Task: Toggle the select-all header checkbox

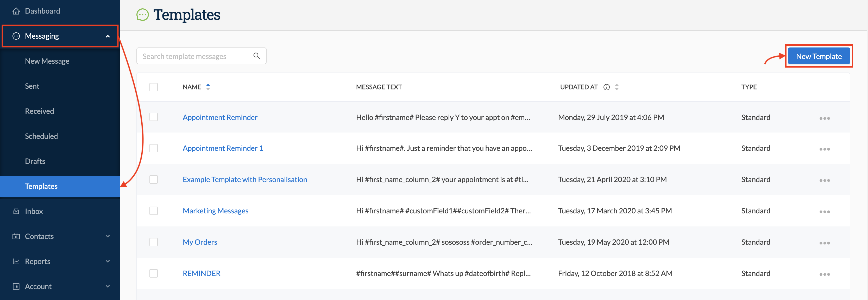Action: point(154,87)
